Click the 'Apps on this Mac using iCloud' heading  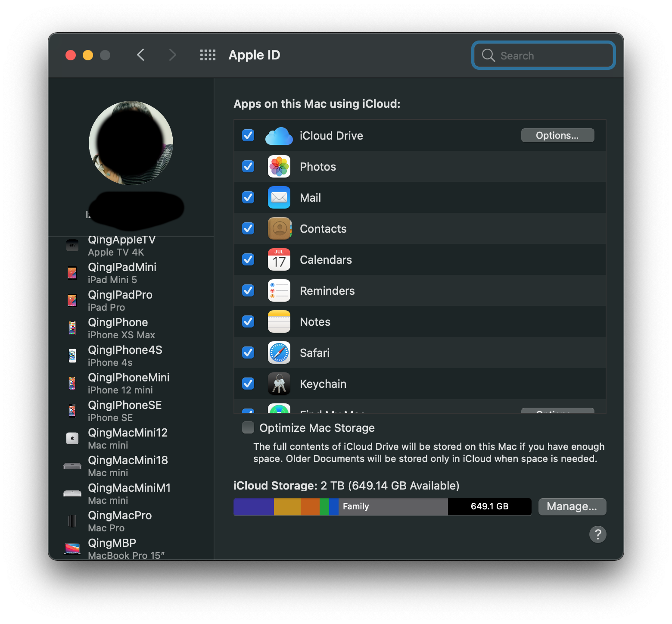317,104
